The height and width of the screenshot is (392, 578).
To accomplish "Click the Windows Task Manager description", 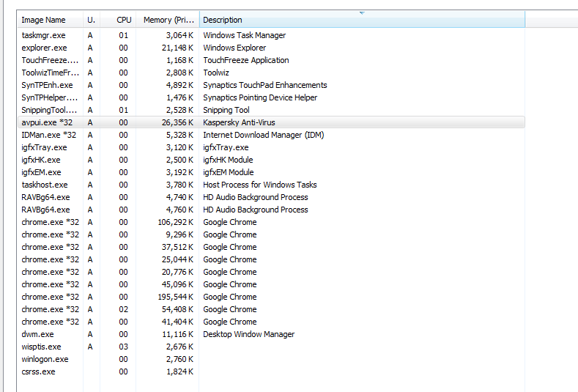I will (245, 35).
